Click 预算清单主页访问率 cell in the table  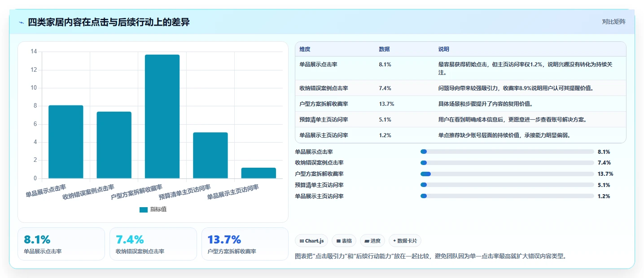(324, 120)
